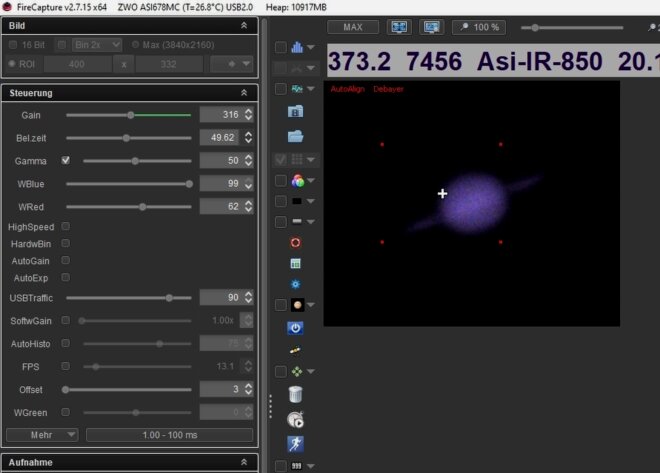Click the trash can icon
Viewport: 660px width, 473px height.
[296, 394]
